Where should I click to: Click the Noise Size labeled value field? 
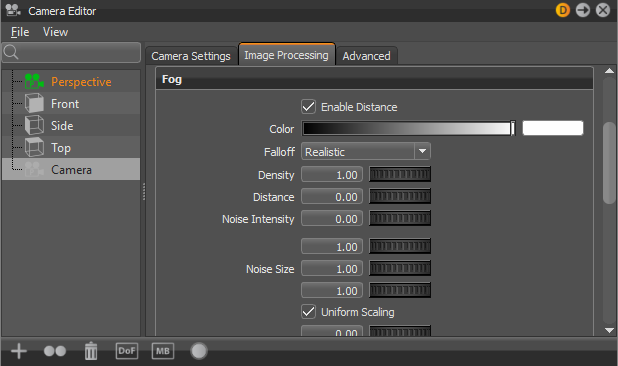click(332, 268)
